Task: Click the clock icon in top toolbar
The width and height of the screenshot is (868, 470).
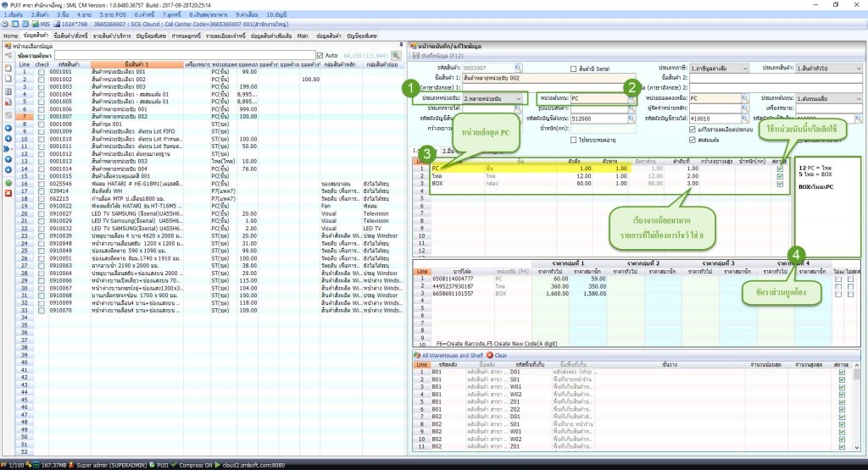Action: [x=5, y=25]
